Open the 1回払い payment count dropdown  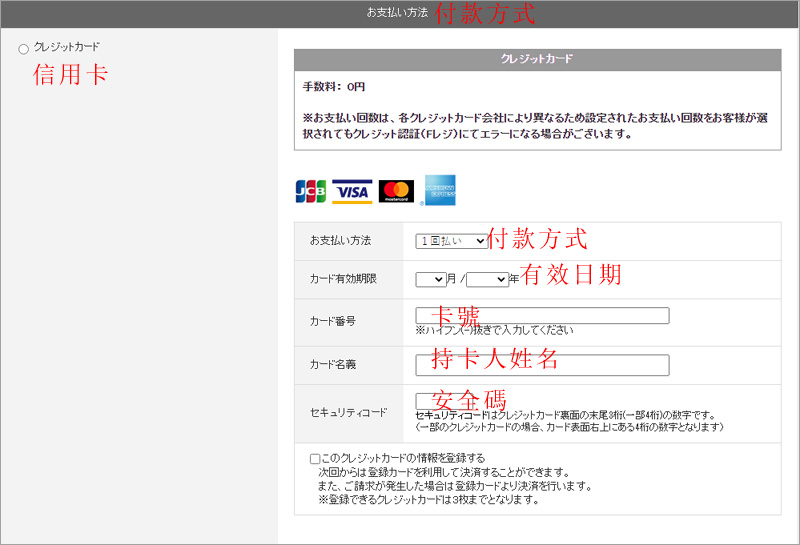pyautogui.click(x=451, y=241)
